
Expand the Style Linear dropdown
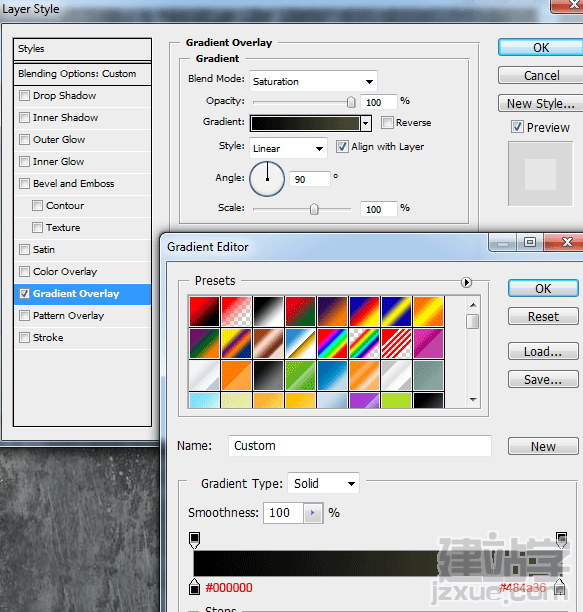pos(288,148)
